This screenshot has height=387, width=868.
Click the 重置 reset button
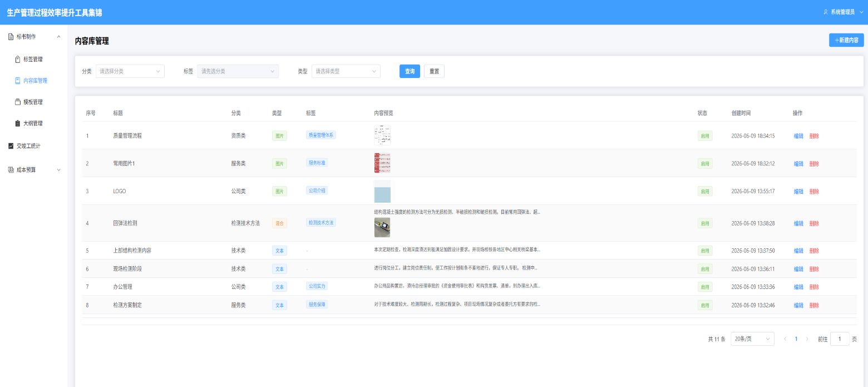[x=434, y=71]
